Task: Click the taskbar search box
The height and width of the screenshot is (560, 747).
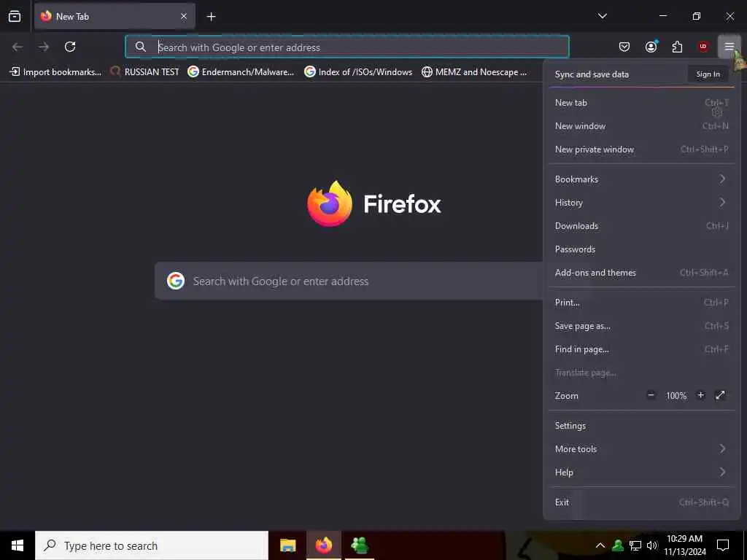Action: (152, 545)
